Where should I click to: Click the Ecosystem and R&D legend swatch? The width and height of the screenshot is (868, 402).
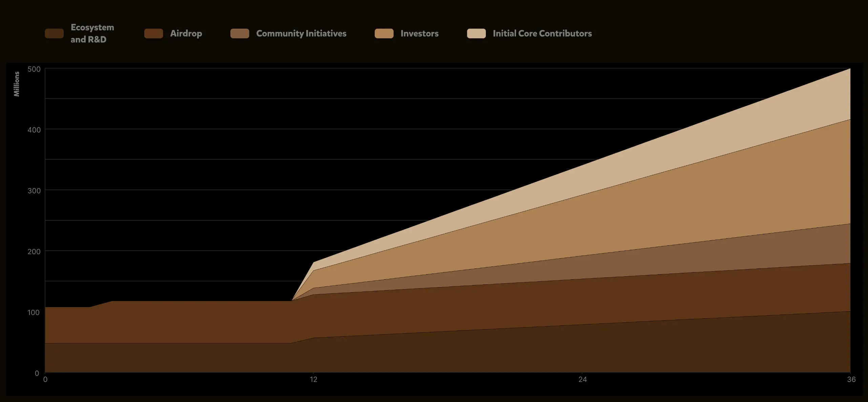click(x=54, y=34)
